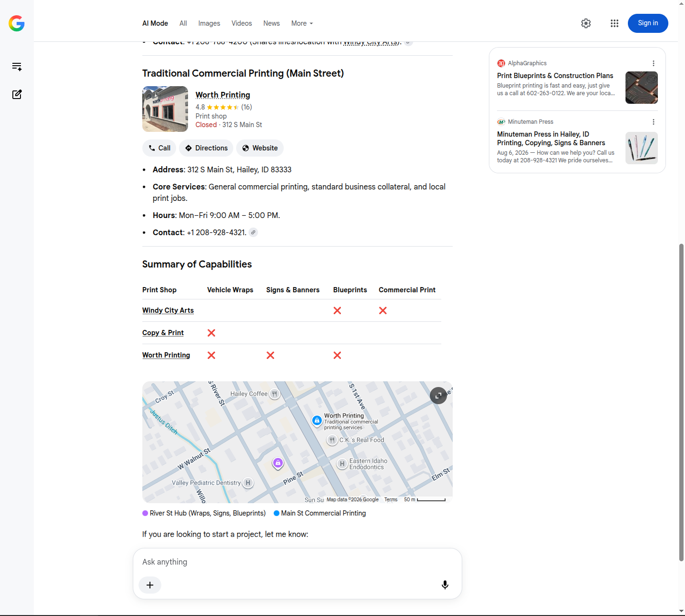Viewport: 685px width, 616px height.
Task: Click purple River St Hub legend dot
Action: pyautogui.click(x=145, y=513)
